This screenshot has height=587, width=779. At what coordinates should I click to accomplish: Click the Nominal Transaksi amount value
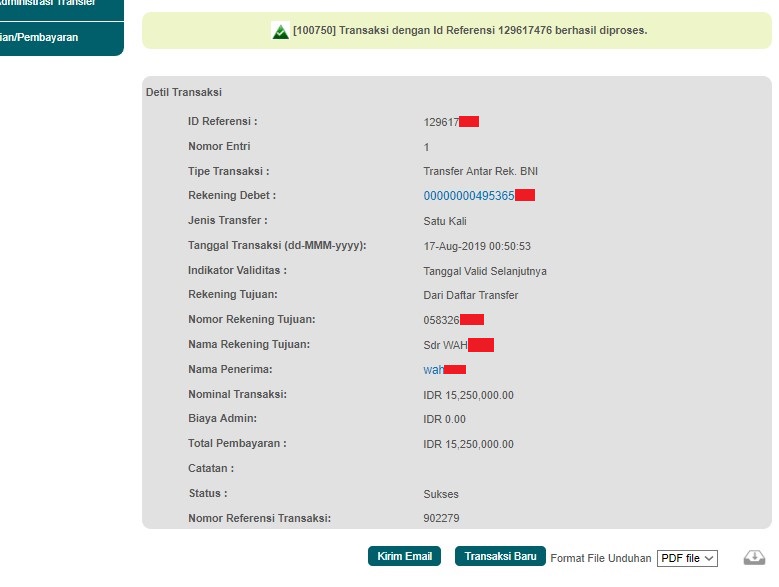468,395
